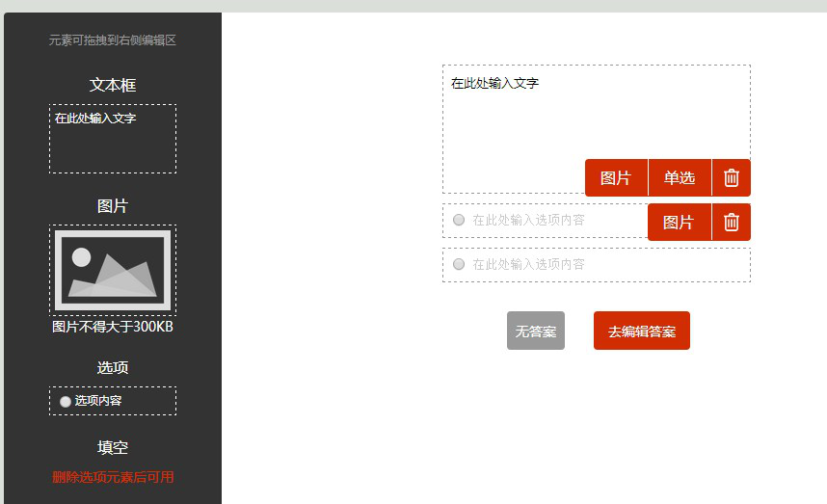Click the red 删除选项元素后可用 notice

click(113, 477)
